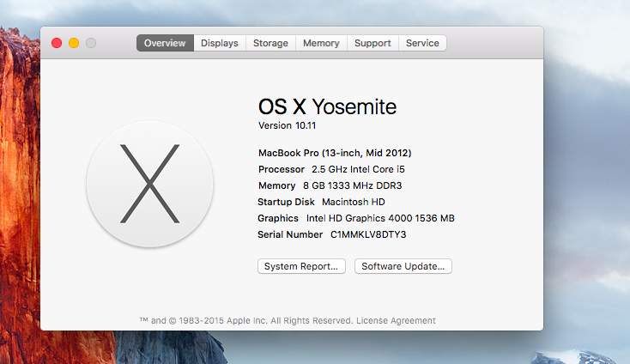Click Intel HD Graphics 4000 1536 MB value
This screenshot has width=630, height=364.
click(380, 218)
